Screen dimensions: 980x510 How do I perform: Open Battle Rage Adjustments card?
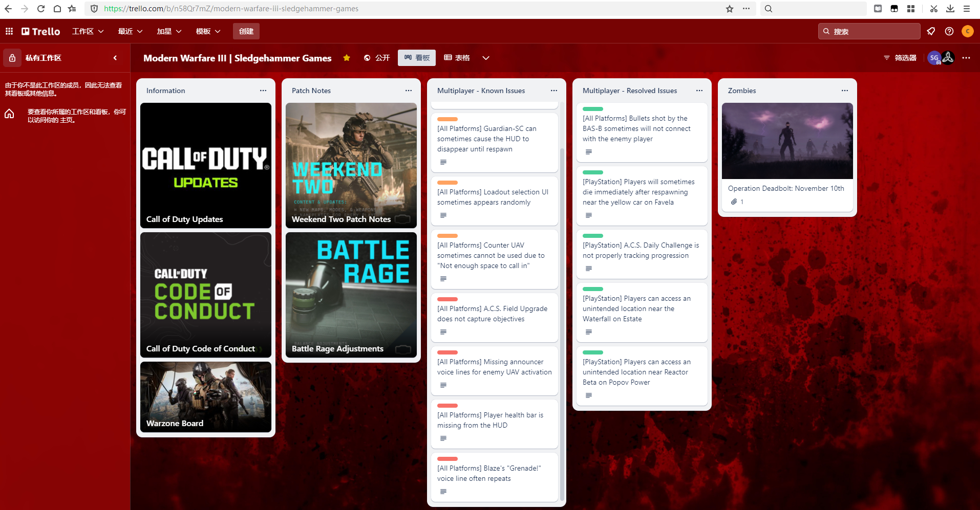(351, 295)
